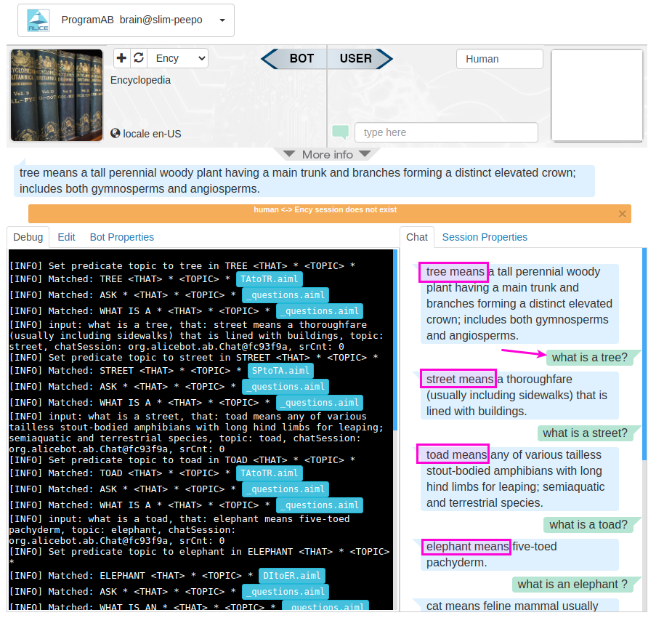Click the top bot response bubble about tree
The image size is (672, 626).
tap(304, 180)
